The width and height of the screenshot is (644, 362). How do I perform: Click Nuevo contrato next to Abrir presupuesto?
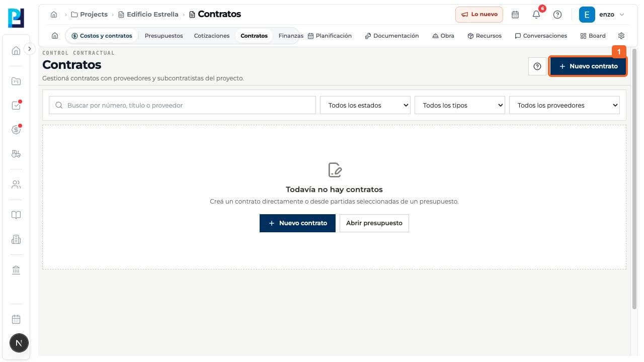coord(297,223)
